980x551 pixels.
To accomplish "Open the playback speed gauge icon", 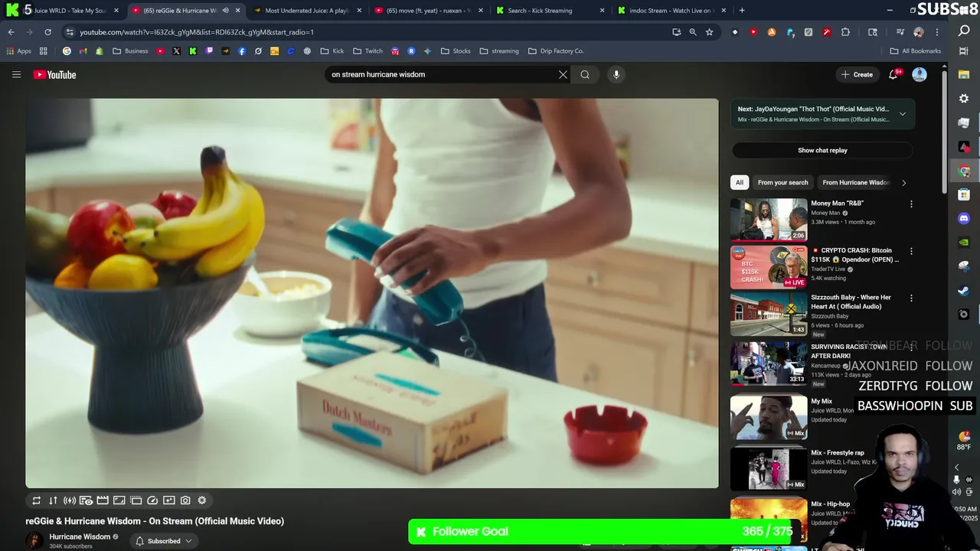I will pos(152,500).
